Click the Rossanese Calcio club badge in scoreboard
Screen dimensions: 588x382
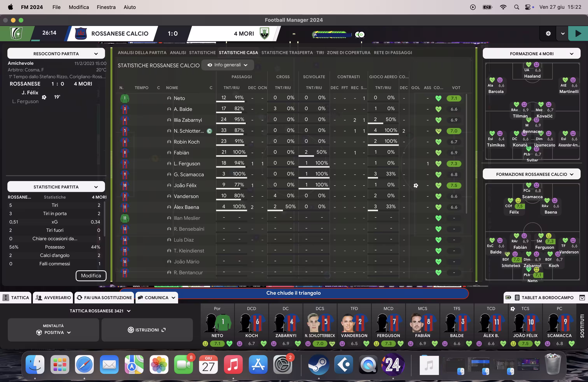click(x=81, y=33)
